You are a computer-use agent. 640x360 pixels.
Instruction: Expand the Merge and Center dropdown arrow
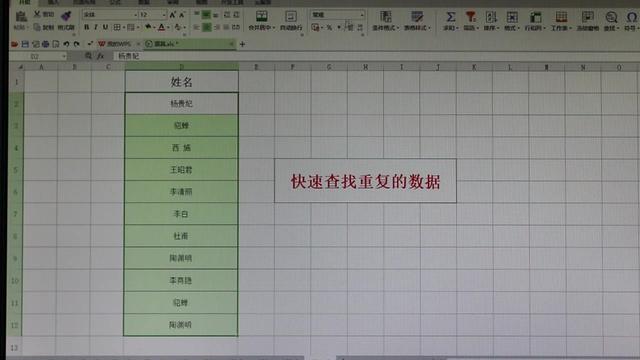(x=273, y=28)
